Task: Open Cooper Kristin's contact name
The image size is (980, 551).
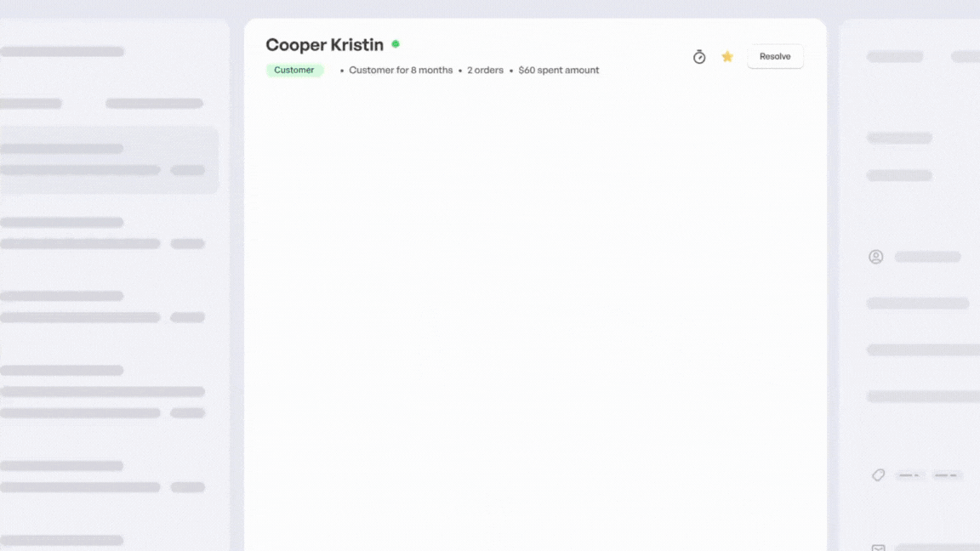Action: coord(324,45)
